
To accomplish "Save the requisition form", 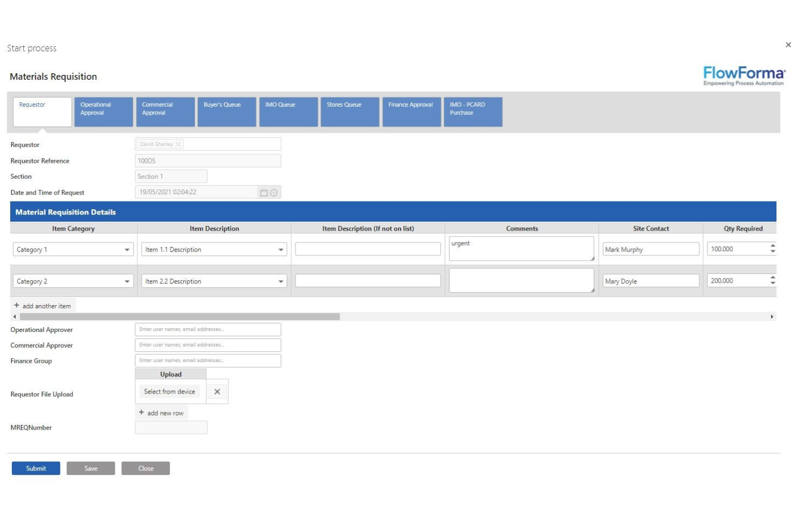I will click(x=91, y=468).
